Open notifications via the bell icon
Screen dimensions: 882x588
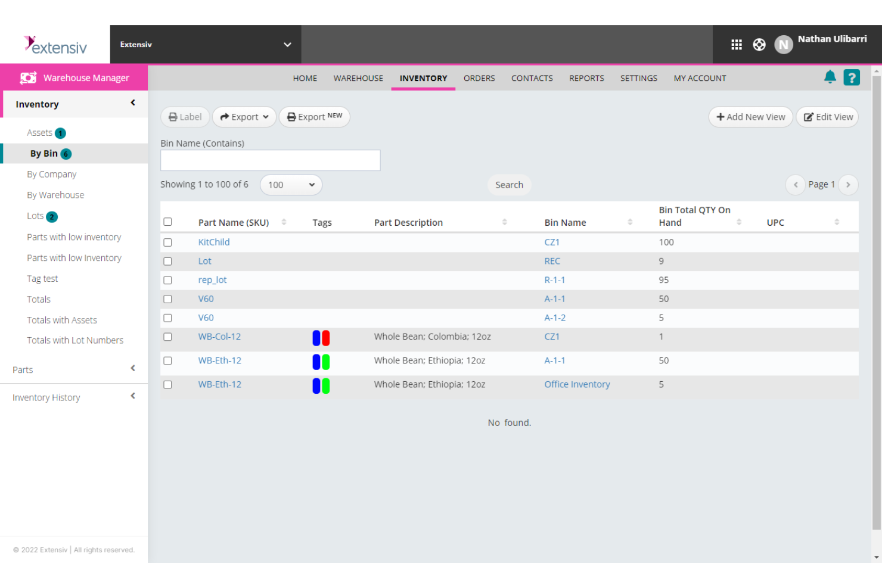(830, 77)
